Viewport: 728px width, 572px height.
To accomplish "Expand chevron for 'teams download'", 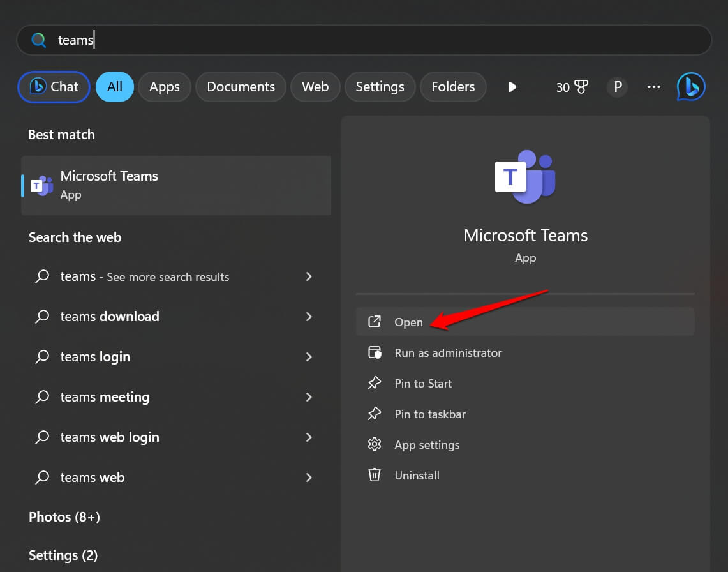I will (x=309, y=317).
